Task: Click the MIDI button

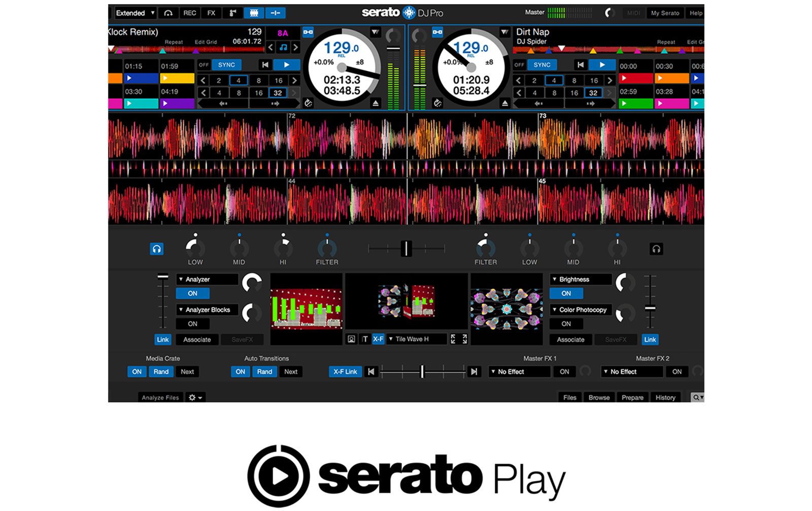Action: point(633,13)
